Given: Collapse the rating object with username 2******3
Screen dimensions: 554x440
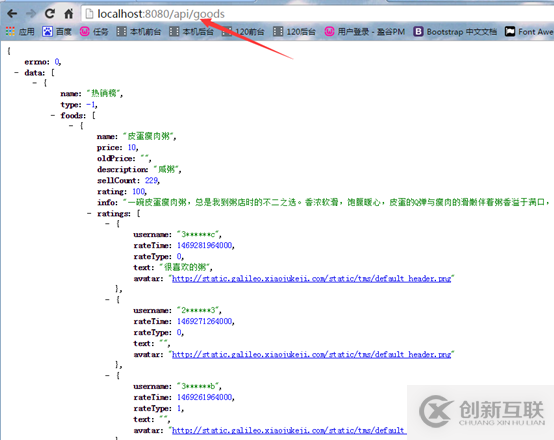Looking at the screenshot, I should pos(107,300).
